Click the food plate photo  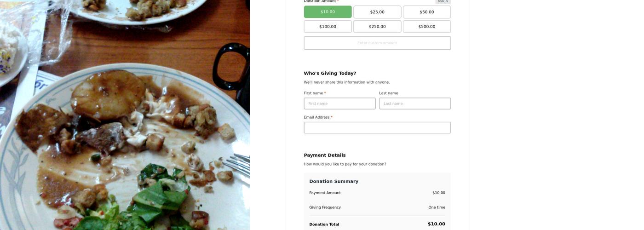click(x=124, y=115)
